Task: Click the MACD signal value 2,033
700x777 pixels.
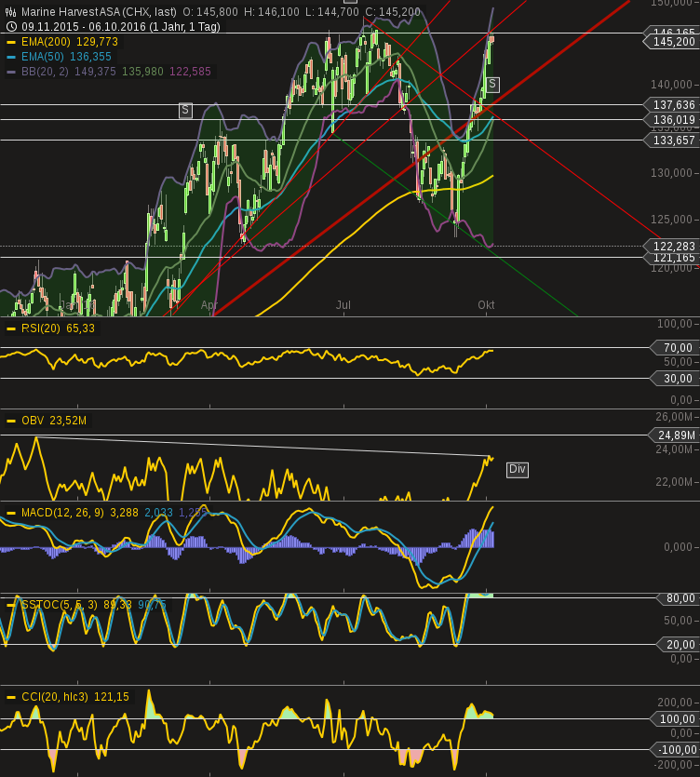Action: [x=158, y=513]
